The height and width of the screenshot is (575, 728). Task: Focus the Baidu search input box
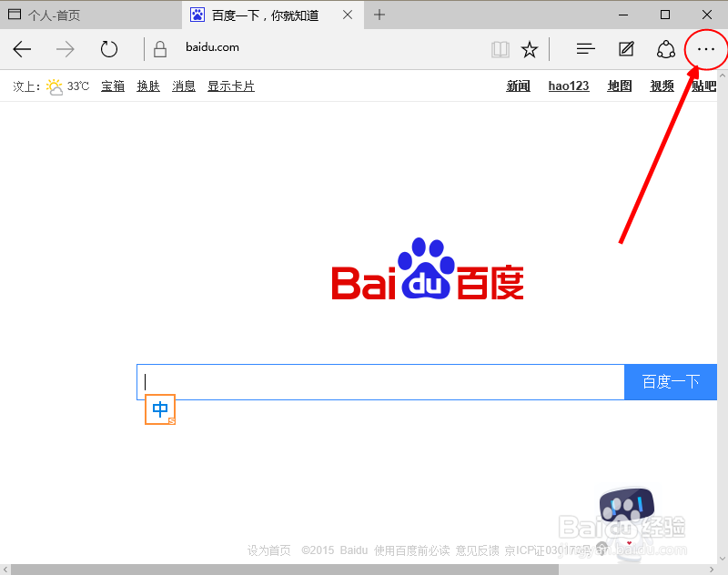pos(380,382)
